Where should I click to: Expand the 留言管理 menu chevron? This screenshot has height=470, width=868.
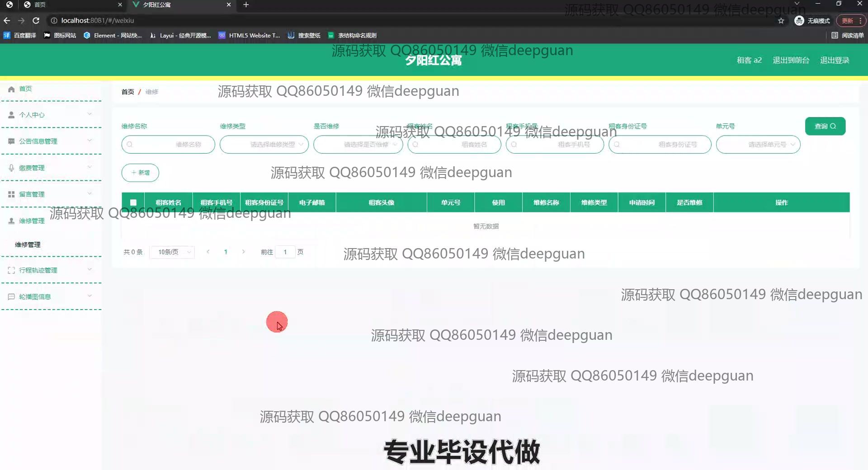point(90,193)
